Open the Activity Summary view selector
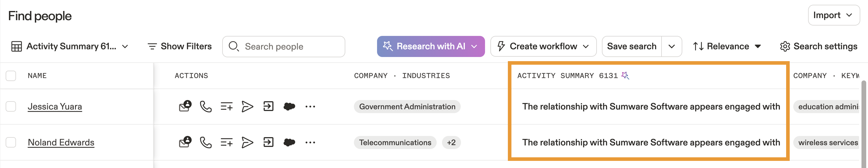 70,46
